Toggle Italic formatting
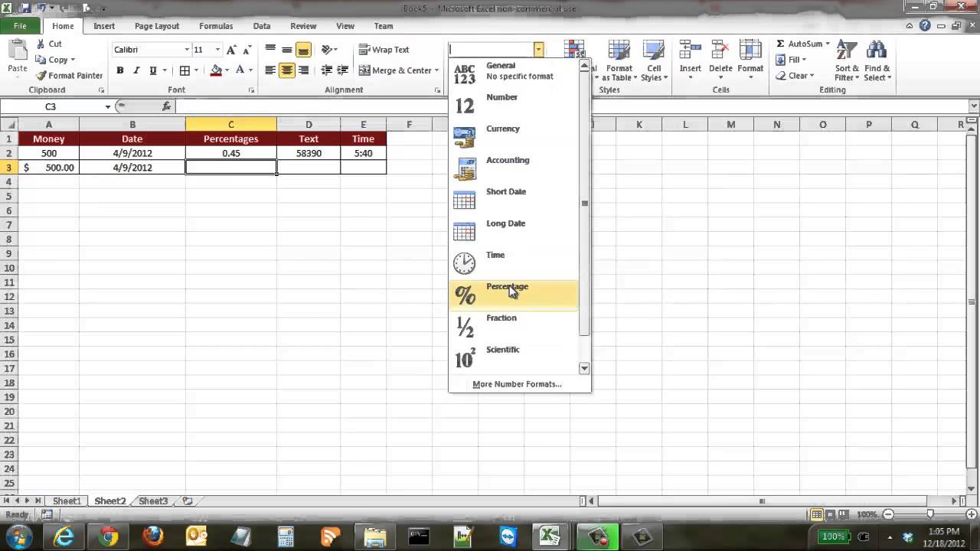 pos(136,70)
